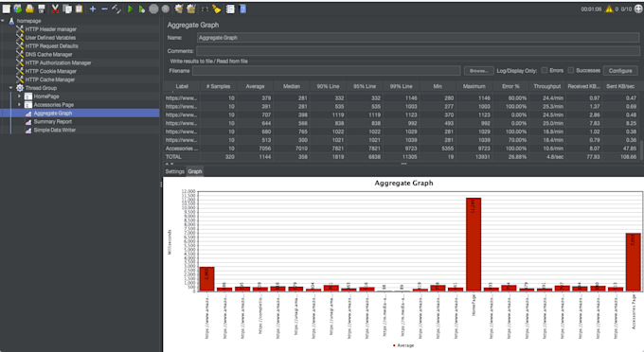Image resolution: width=644 pixels, height=352 pixels.
Task: Click the Name input field
Action: tap(418, 37)
